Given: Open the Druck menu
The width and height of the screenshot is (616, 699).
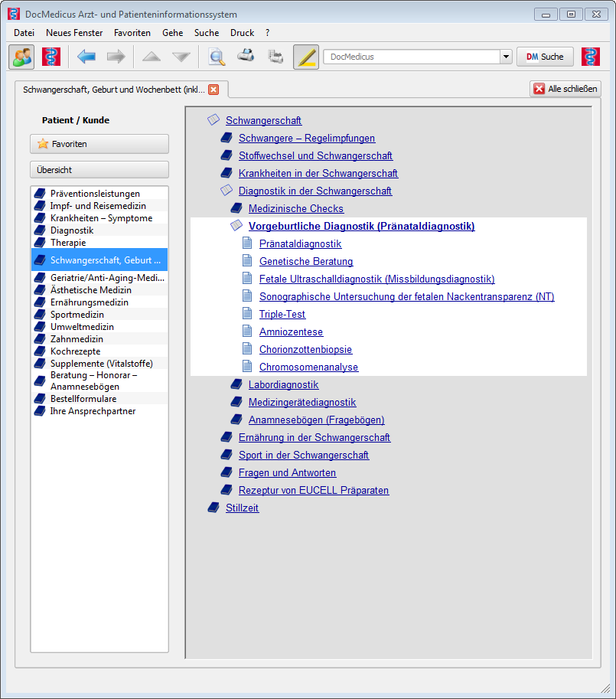Looking at the screenshot, I should coord(243,33).
